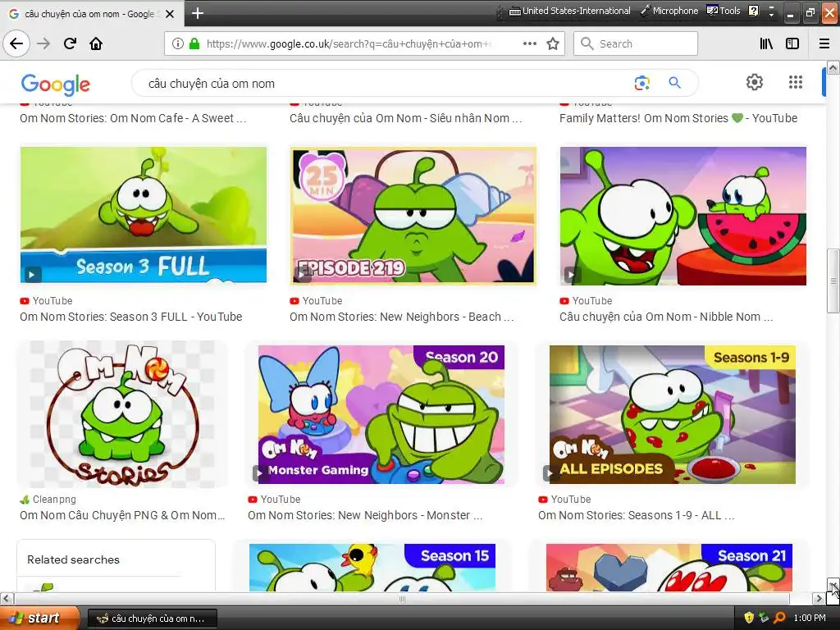840x630 pixels.
Task: Click the horizontal scrollbar right arrow
Action: 819,598
